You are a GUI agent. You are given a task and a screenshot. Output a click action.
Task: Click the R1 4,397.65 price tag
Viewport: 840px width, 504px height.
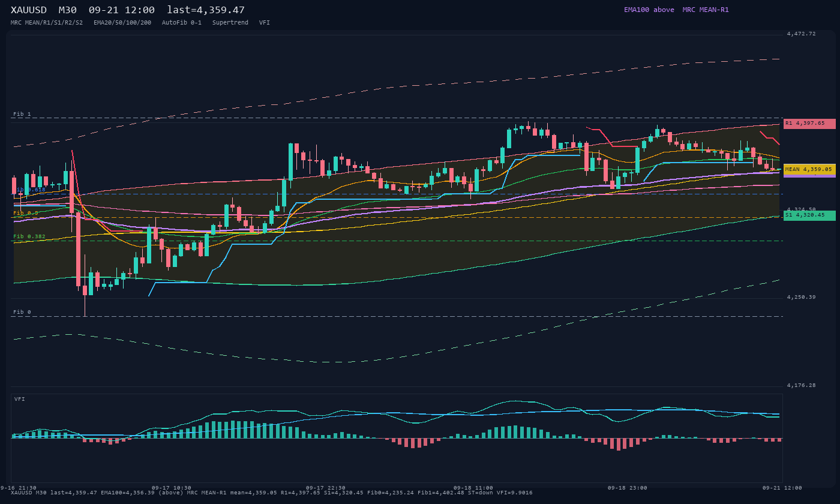click(809, 124)
